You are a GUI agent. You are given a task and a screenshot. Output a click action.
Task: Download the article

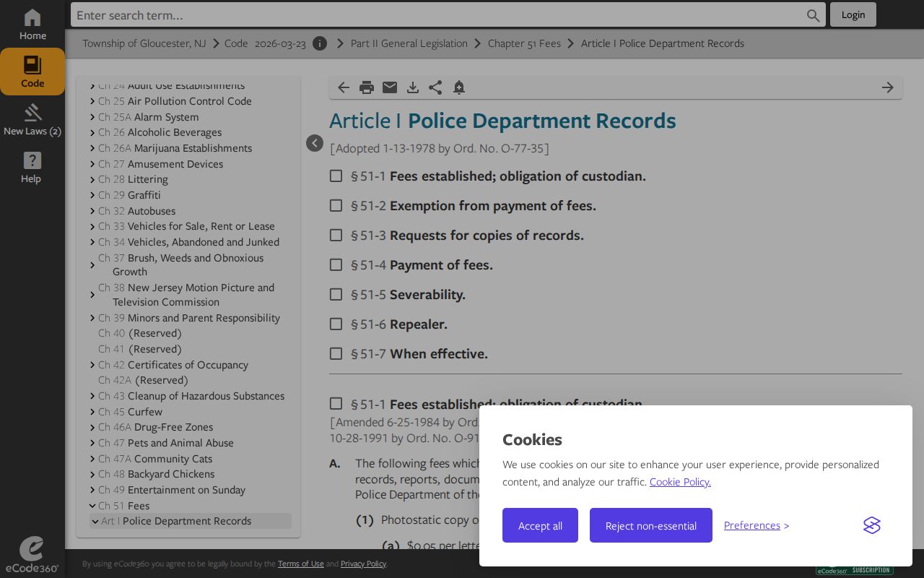coord(413,87)
